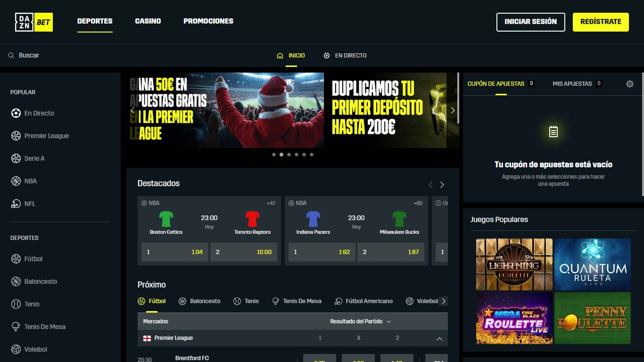Select Fútbol Americano tab under Próximo
Image resolution: width=644 pixels, height=362 pixels.
pos(363,301)
